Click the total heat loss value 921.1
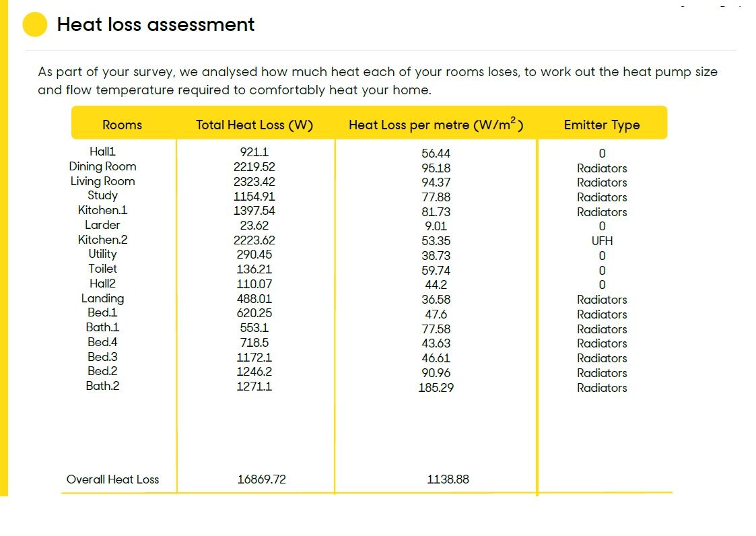 pos(254,152)
